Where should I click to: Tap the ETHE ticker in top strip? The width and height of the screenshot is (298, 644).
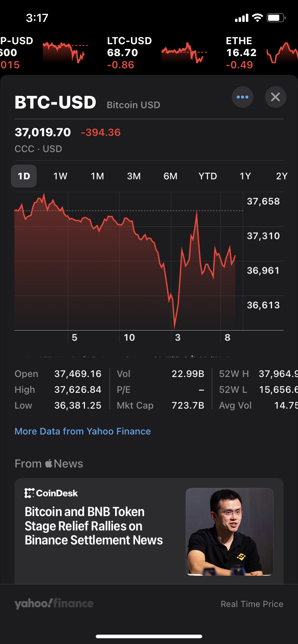(241, 52)
